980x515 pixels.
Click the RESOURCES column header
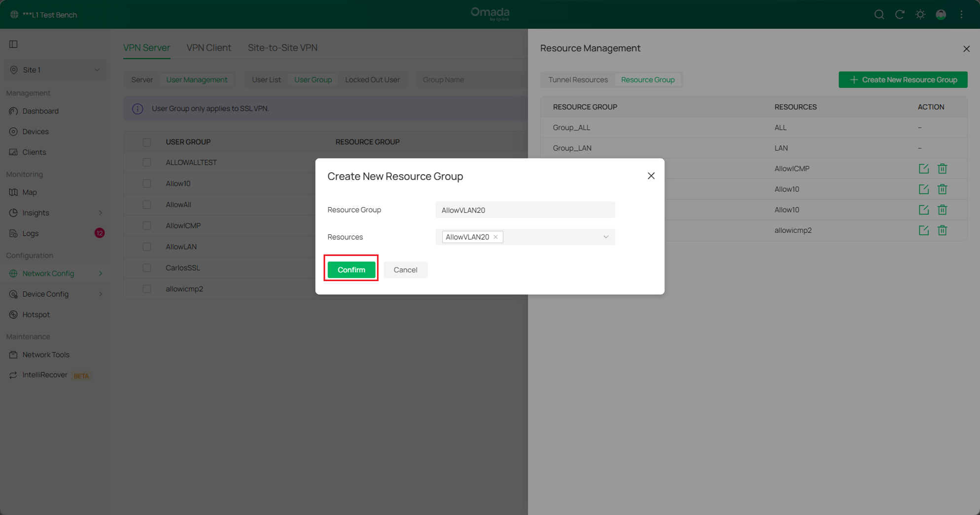click(795, 107)
